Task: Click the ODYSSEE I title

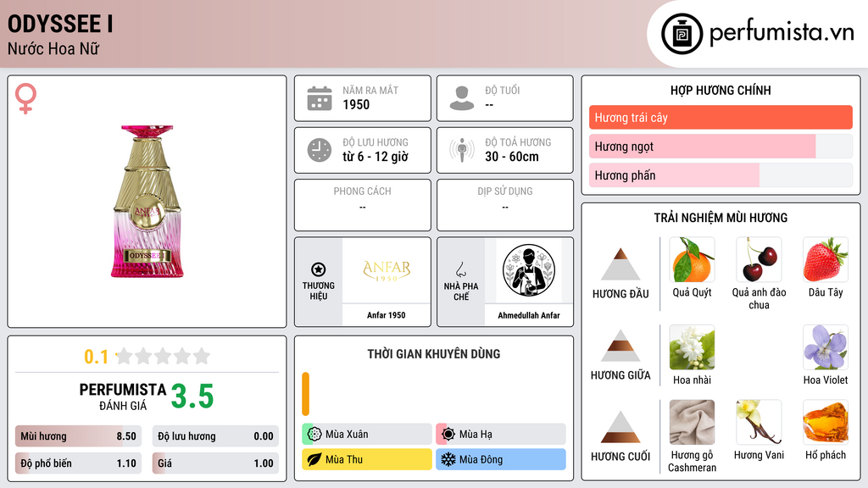Action: coord(60,24)
